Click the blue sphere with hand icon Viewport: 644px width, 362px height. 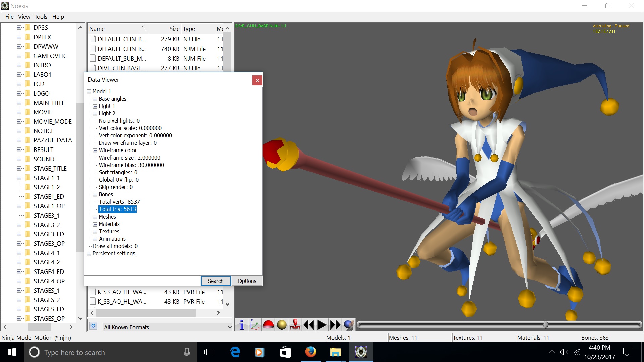[x=349, y=325]
